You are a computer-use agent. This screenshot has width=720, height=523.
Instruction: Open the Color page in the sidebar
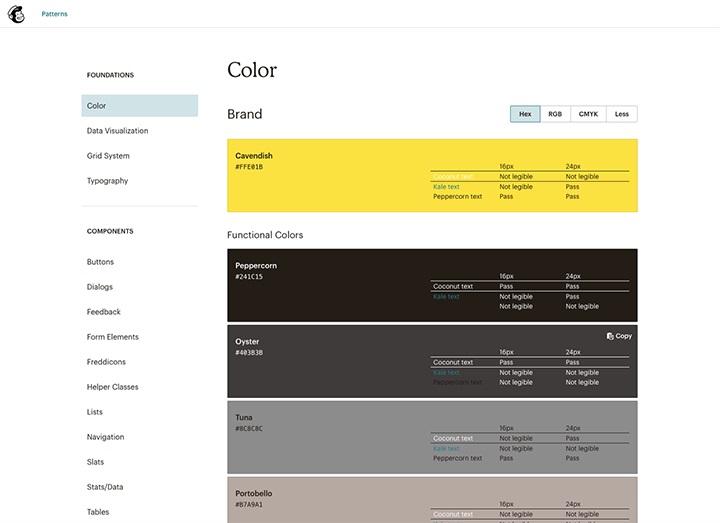pos(140,106)
